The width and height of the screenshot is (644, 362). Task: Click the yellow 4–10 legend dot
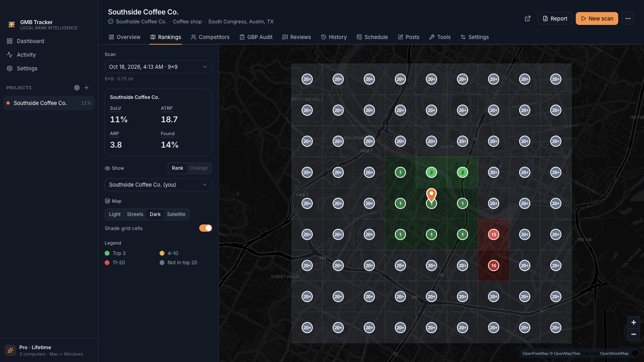pyautogui.click(x=162, y=253)
